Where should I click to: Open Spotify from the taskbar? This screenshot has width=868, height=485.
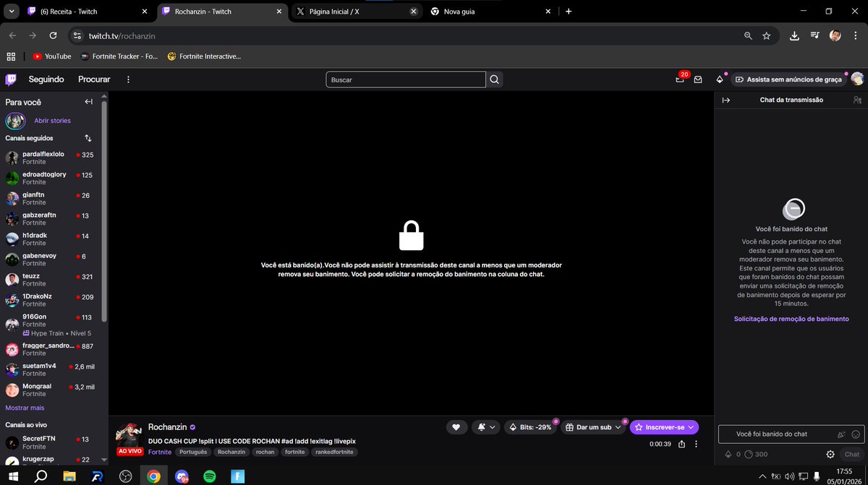[209, 476]
